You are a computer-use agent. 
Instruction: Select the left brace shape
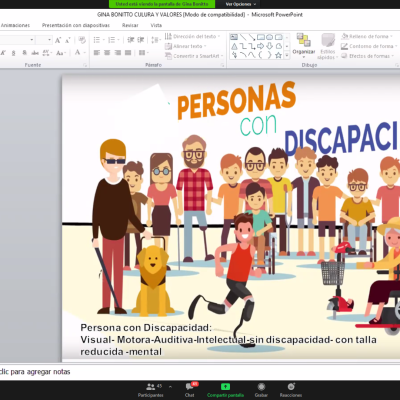click(261, 55)
